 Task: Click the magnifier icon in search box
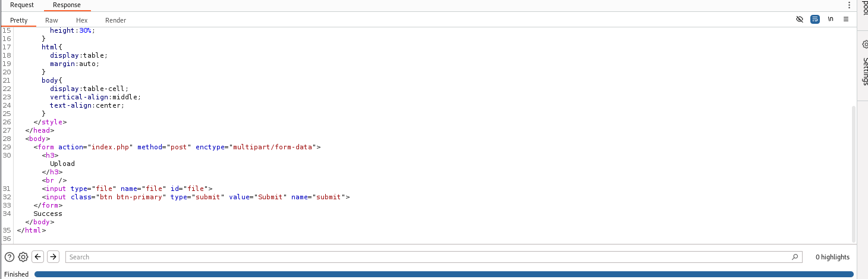pos(795,257)
